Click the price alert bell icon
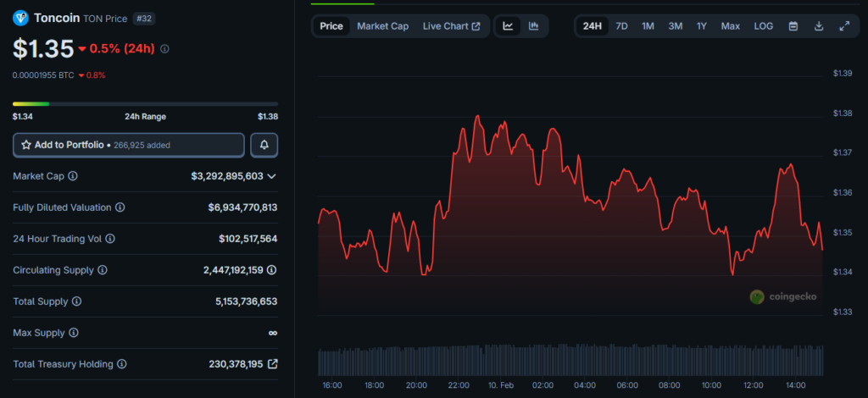The width and height of the screenshot is (868, 398). [264, 145]
